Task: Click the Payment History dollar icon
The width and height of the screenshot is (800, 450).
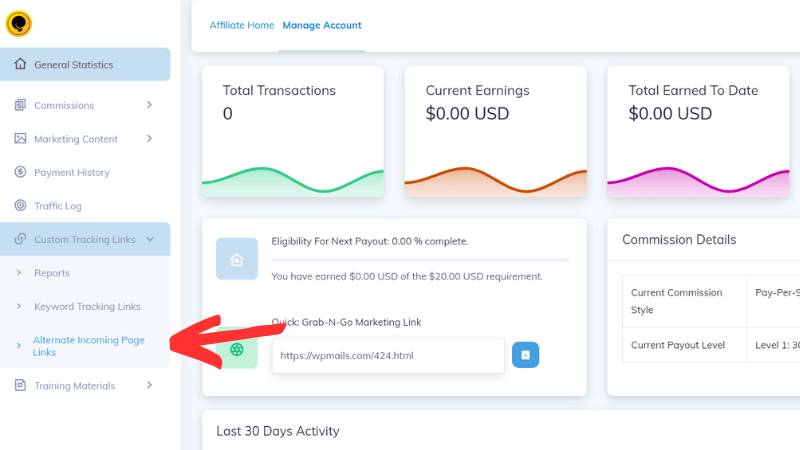Action: coord(20,172)
